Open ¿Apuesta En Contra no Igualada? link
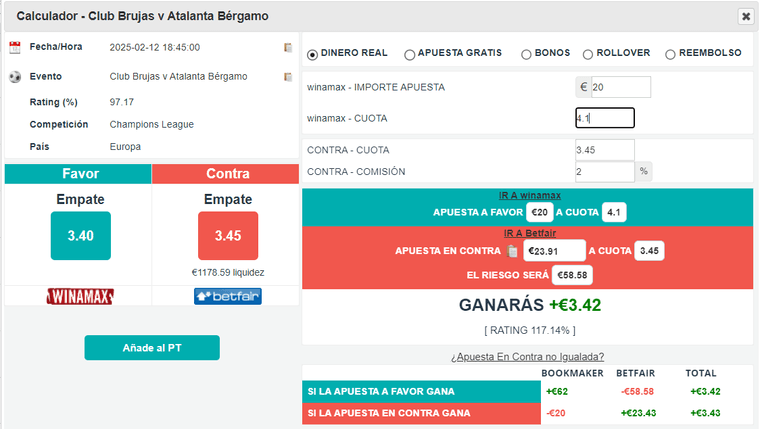The height and width of the screenshot is (429, 760). [527, 357]
